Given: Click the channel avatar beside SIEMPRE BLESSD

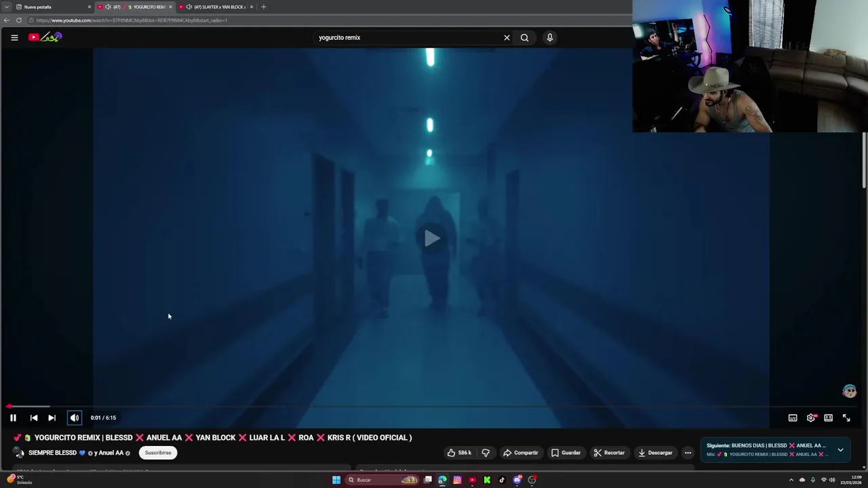Looking at the screenshot, I should click(18, 453).
